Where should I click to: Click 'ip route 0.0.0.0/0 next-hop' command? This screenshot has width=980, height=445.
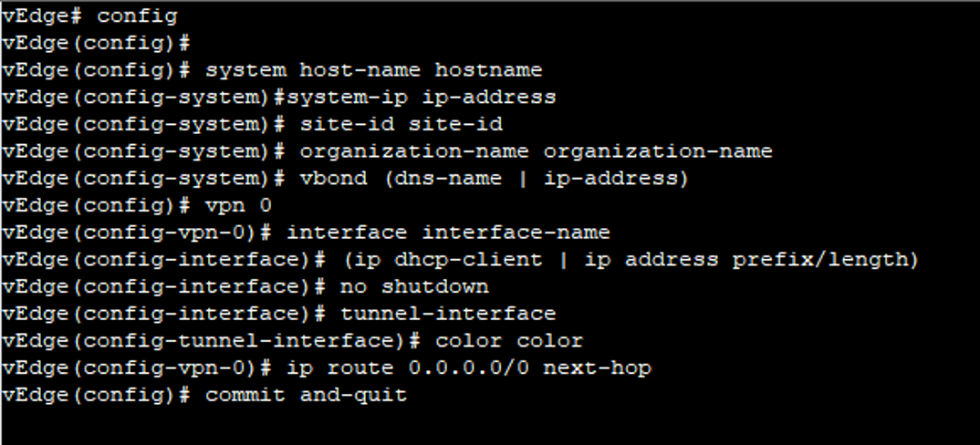point(469,368)
